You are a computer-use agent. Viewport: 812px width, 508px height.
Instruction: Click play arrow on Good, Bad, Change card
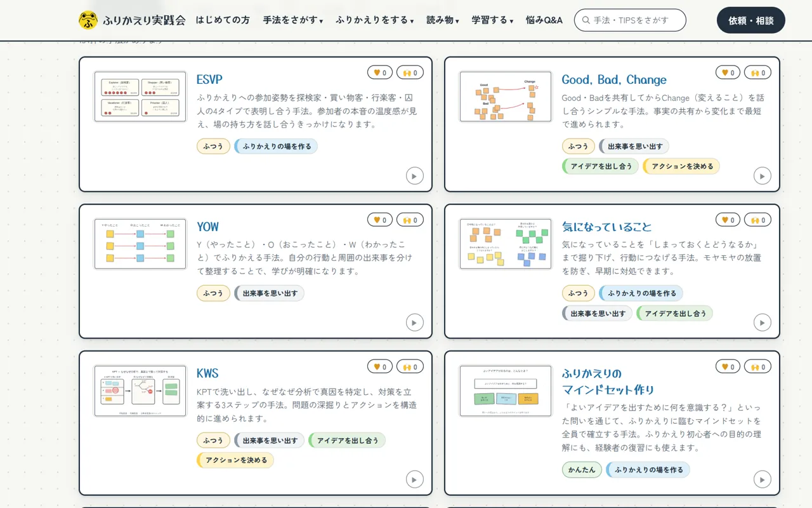pos(763,176)
